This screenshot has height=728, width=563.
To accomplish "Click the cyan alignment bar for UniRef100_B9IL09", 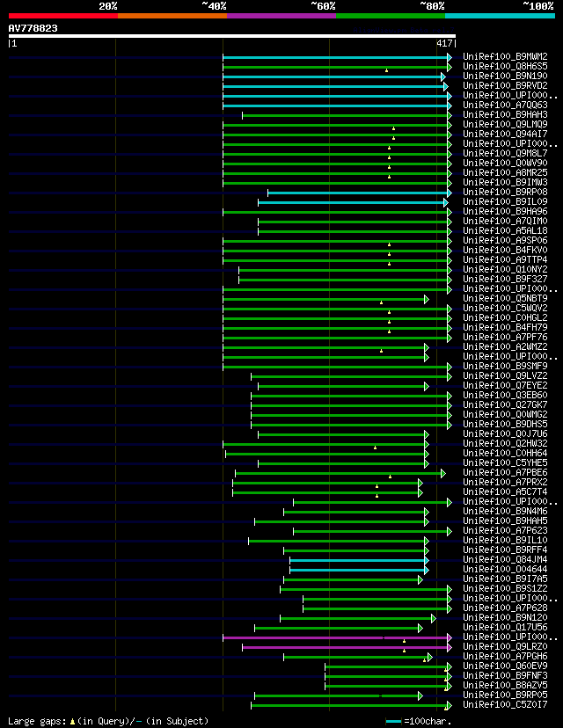I will (351, 202).
